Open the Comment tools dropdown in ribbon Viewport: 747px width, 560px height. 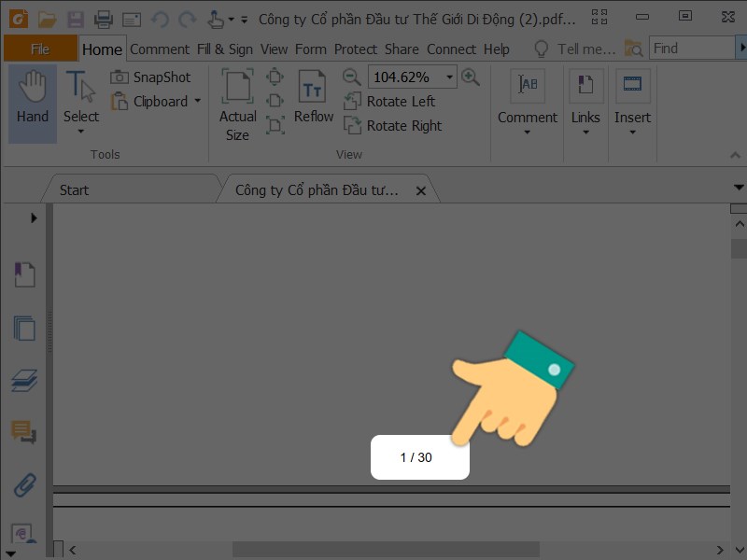pos(528,102)
